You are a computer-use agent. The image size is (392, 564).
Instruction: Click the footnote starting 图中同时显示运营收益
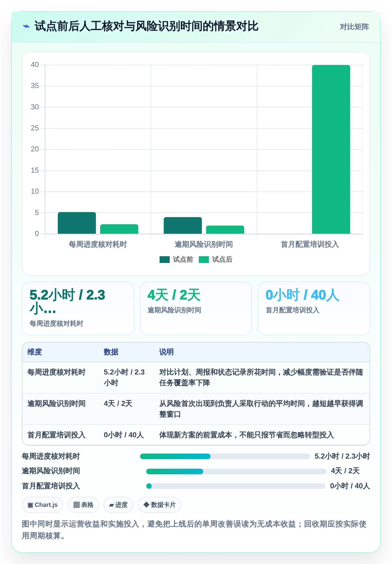coord(194,530)
